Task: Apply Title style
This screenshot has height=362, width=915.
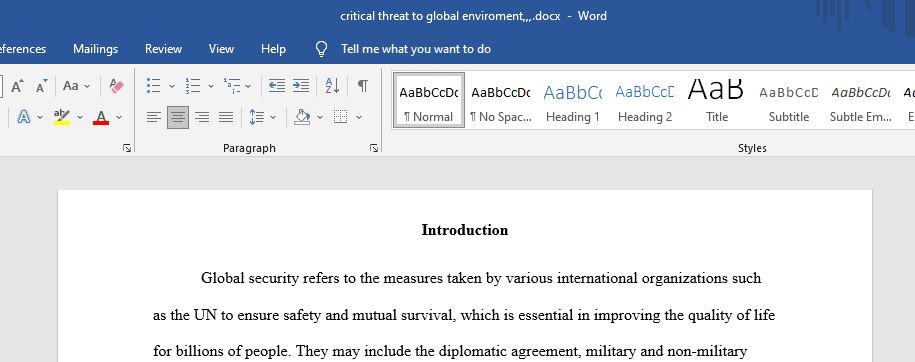Action: (x=717, y=99)
